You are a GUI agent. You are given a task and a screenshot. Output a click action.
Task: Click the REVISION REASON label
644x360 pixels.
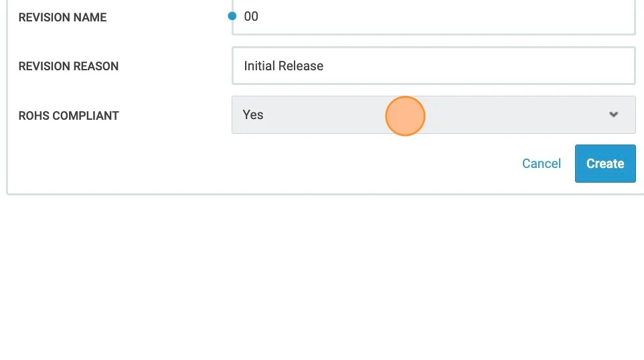click(x=68, y=66)
